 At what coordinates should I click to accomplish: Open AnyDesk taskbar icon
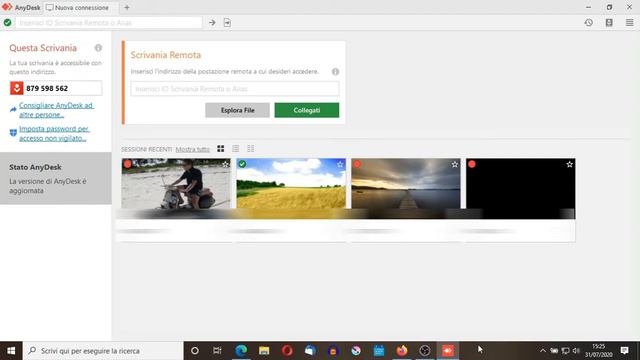[448, 351]
